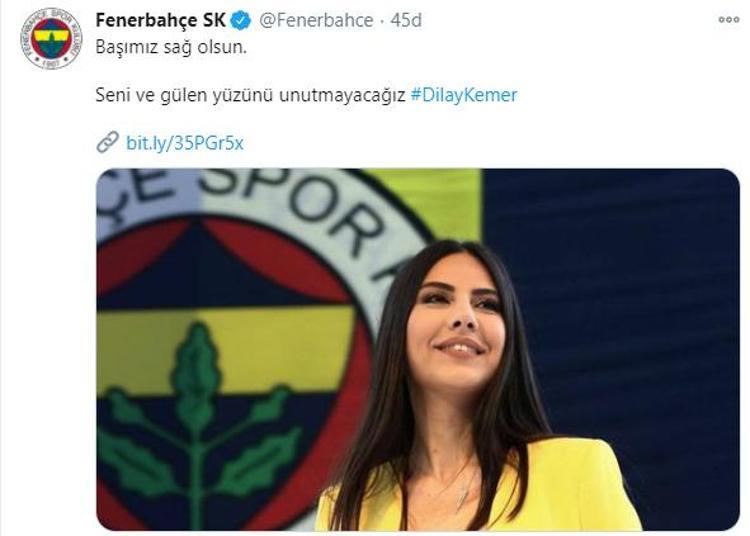Image resolution: width=750 pixels, height=536 pixels.
Task: Open the 45d timestamp
Action: (406, 20)
